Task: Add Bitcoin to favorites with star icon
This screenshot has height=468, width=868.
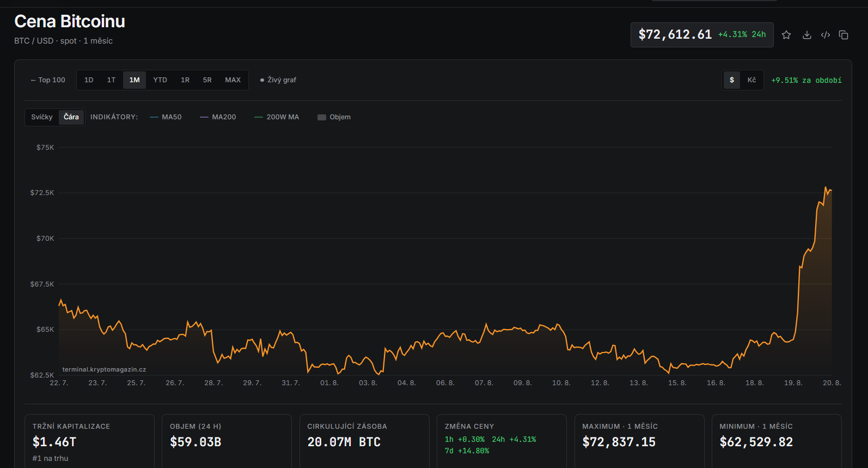Action: (x=786, y=35)
